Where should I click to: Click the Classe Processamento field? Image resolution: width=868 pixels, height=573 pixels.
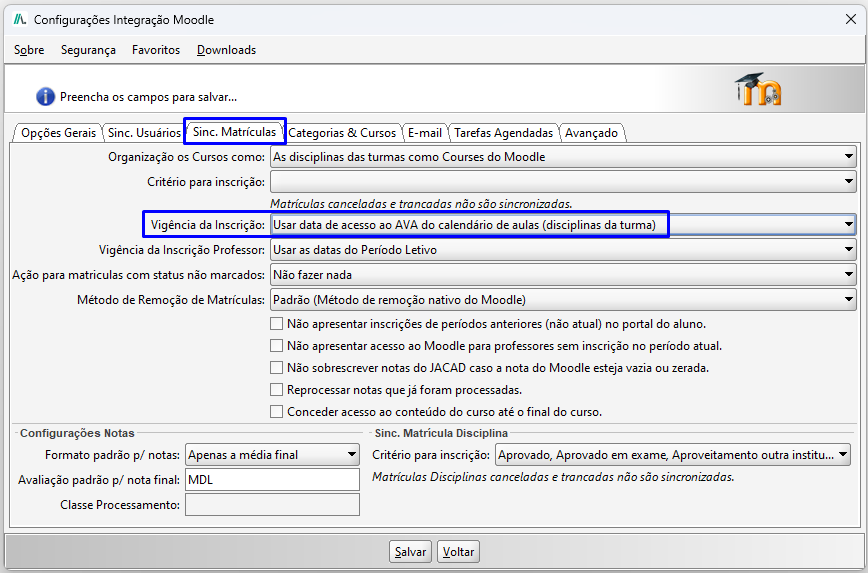point(272,504)
